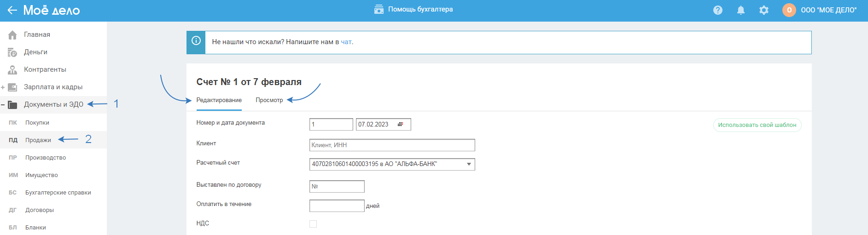This screenshot has width=868, height=235.
Task: Toggle the НДС checkbox
Action: pyautogui.click(x=313, y=224)
